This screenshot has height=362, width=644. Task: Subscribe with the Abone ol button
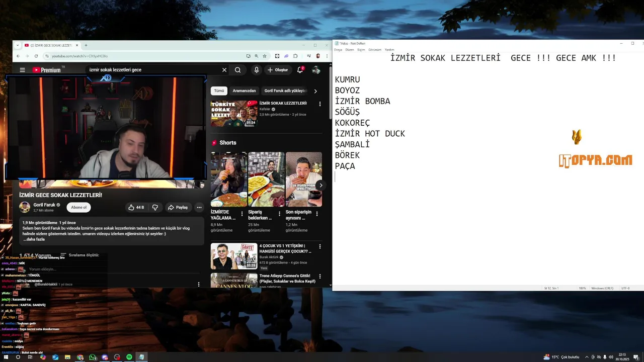coord(78,207)
